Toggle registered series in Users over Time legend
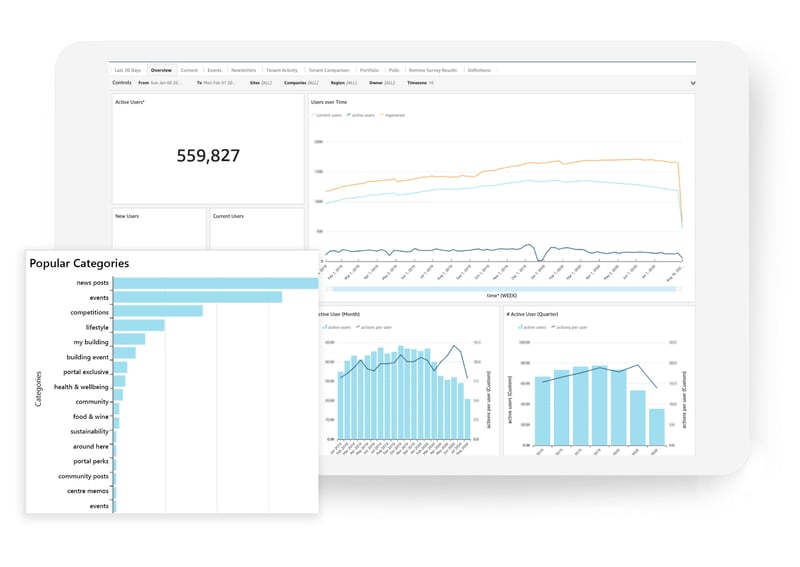This screenshot has width=800, height=567. click(x=395, y=115)
